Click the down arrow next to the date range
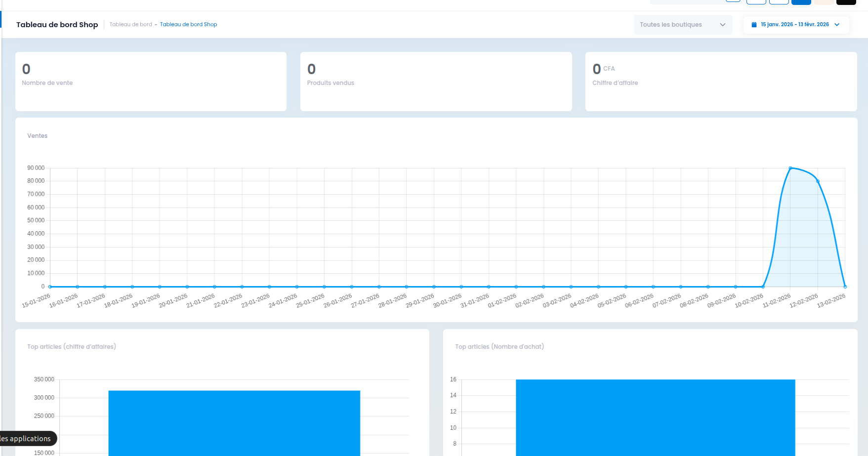Image resolution: width=868 pixels, height=456 pixels. pyautogui.click(x=837, y=25)
